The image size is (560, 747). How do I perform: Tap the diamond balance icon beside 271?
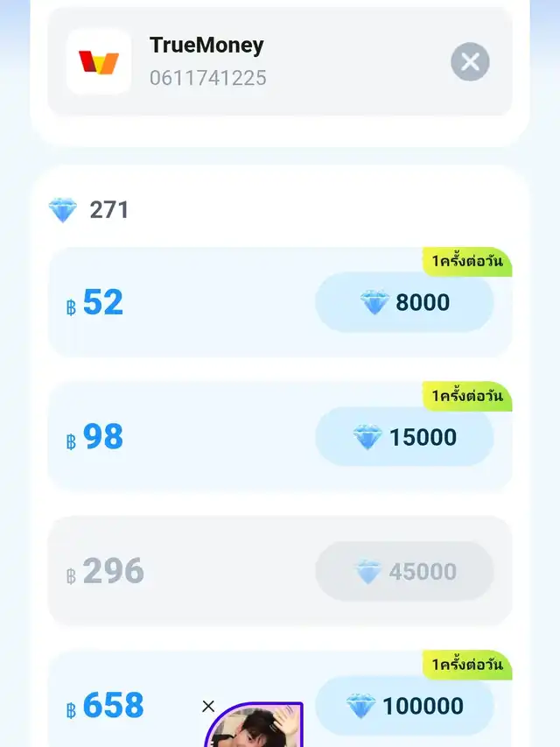click(x=63, y=210)
